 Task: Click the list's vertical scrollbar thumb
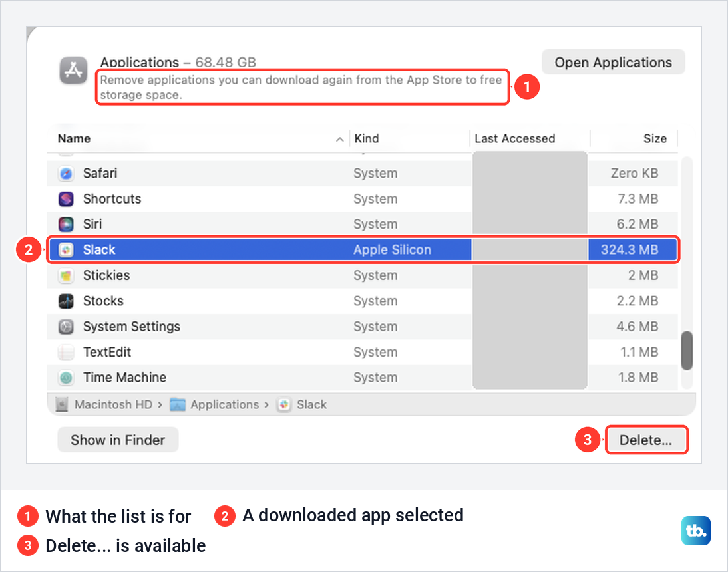[687, 351]
